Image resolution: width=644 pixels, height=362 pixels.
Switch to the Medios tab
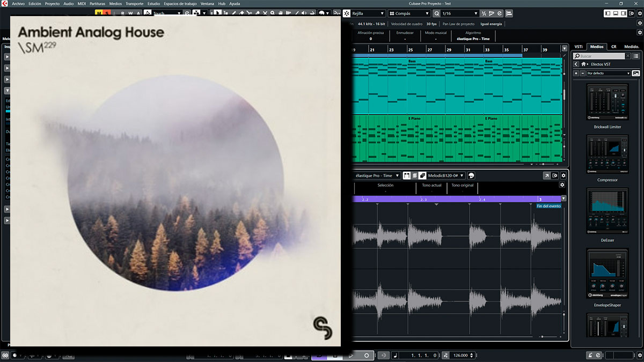597,47
